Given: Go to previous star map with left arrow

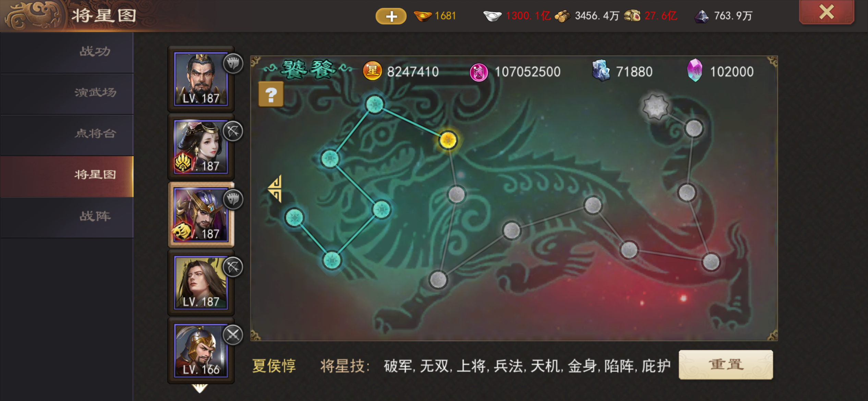Looking at the screenshot, I should pyautogui.click(x=275, y=189).
